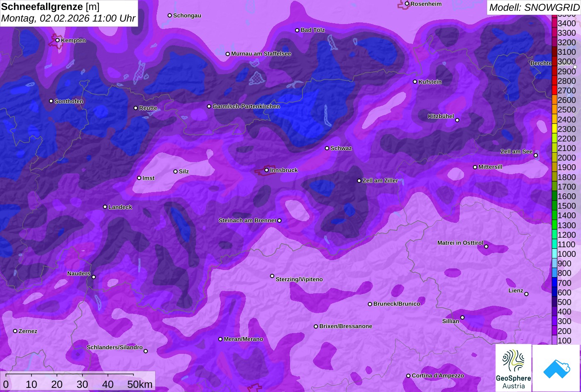Click the Kufstein location dot
Screen dimensions: 581x392
[x=415, y=82]
